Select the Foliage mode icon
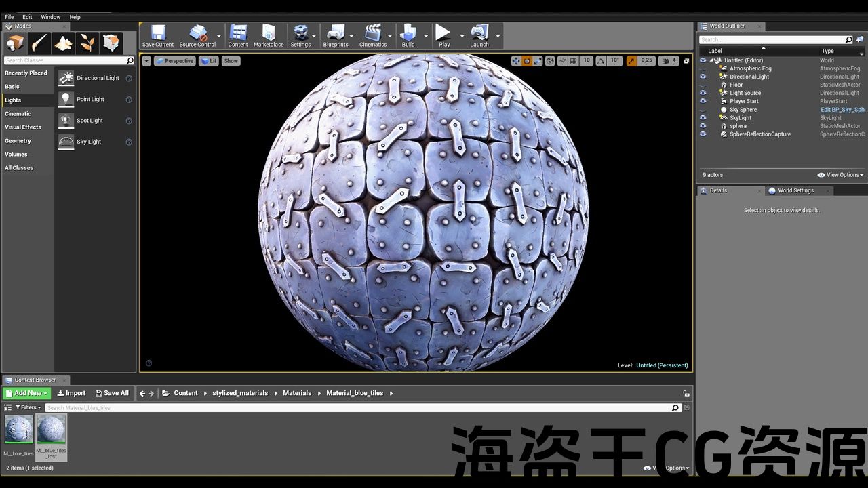This screenshot has height=488, width=868. (x=87, y=43)
